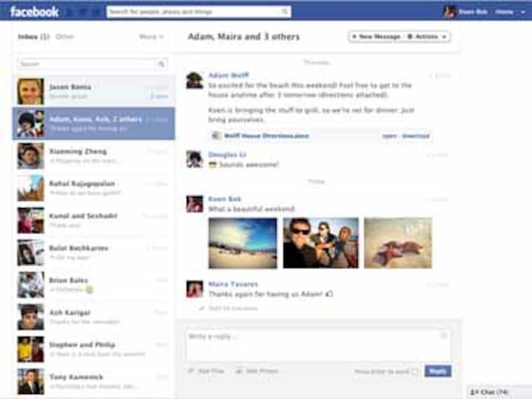Open the account menu arrow beside Home
This screenshot has width=532, height=399.
522,12
